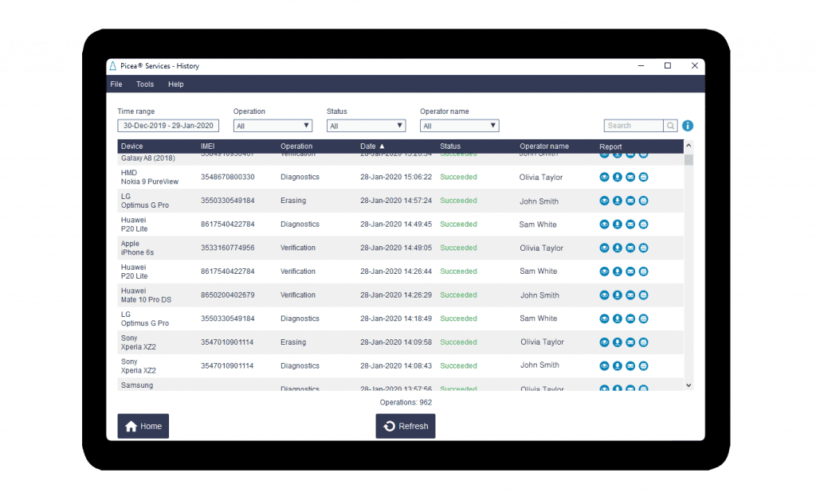Email report for the iPhone 6s row

630,248
